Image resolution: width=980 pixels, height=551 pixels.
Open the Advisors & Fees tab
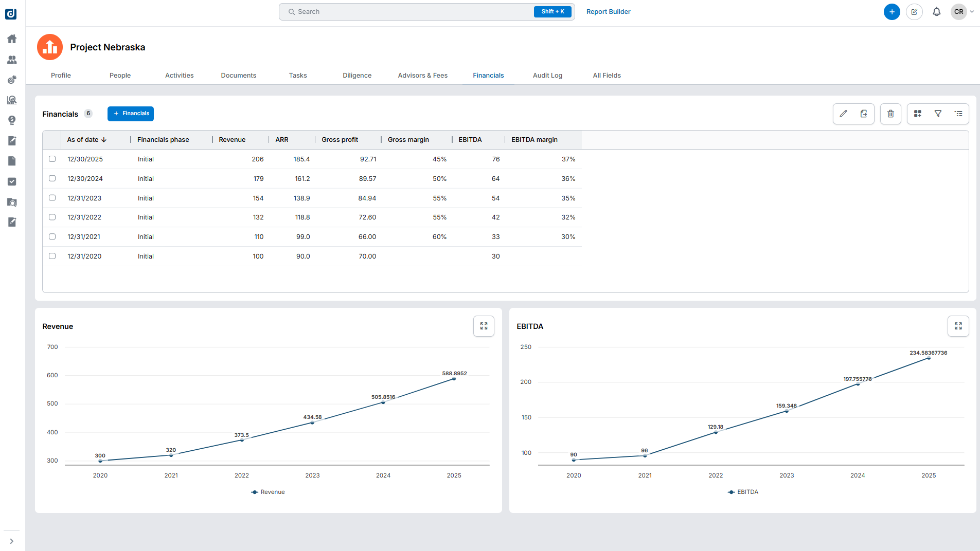422,76
